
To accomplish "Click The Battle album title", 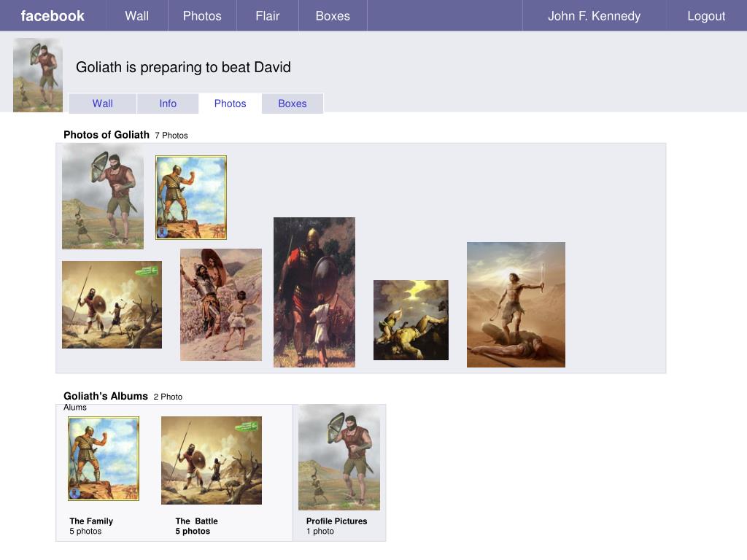I will coord(196,521).
